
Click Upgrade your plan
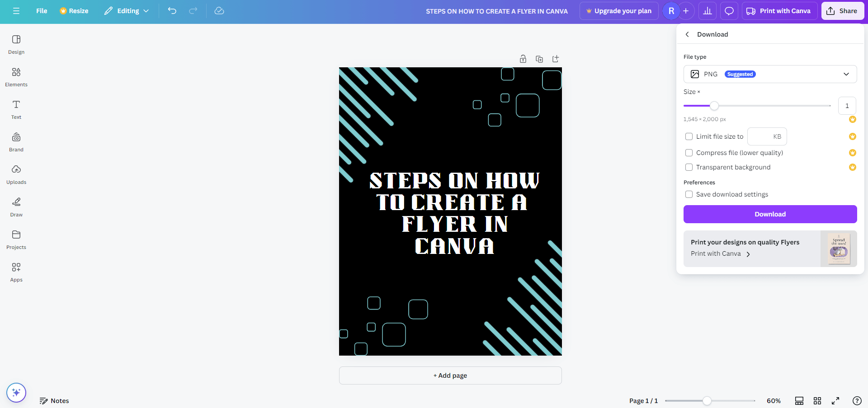tap(618, 10)
